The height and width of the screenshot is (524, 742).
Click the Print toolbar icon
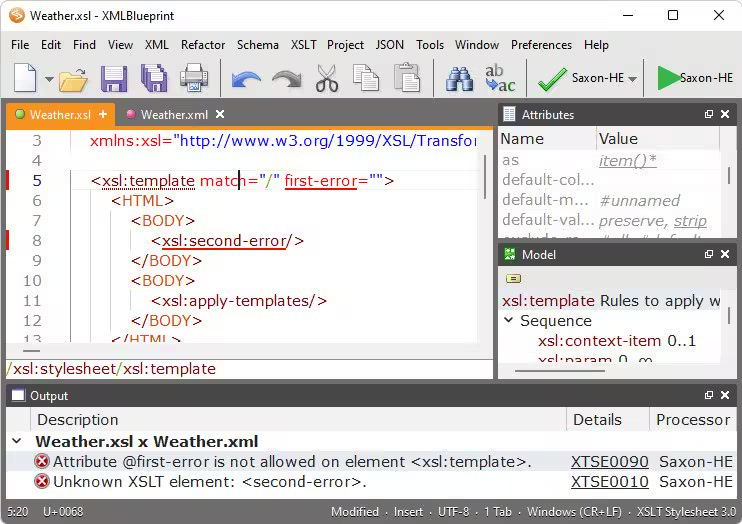194,78
